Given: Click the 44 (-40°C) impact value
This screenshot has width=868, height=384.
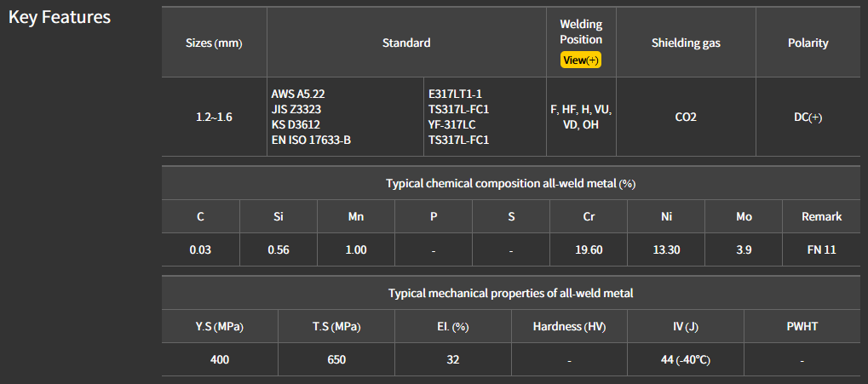Looking at the screenshot, I should click(x=685, y=359).
